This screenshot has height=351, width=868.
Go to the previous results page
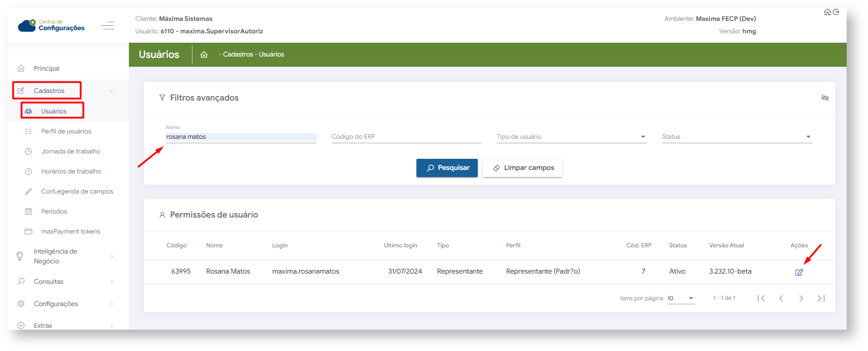[781, 299]
